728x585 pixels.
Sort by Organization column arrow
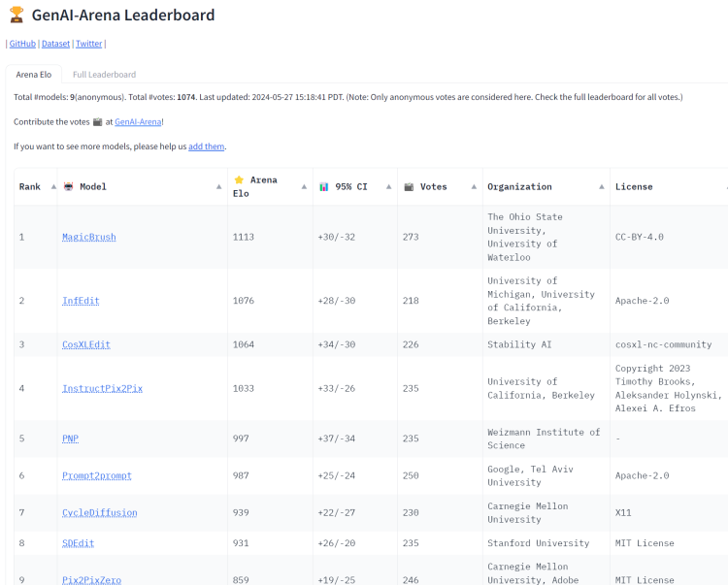pyautogui.click(x=601, y=186)
